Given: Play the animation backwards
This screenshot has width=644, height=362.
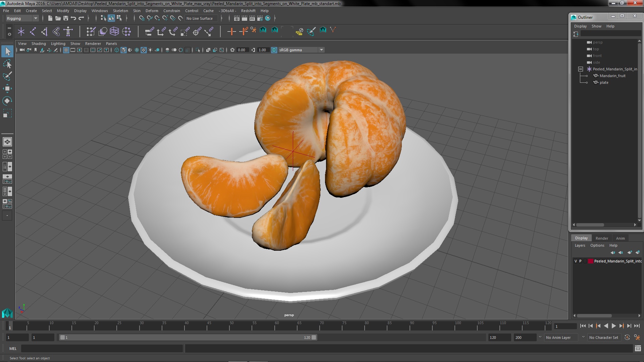Looking at the screenshot, I should point(606,326).
